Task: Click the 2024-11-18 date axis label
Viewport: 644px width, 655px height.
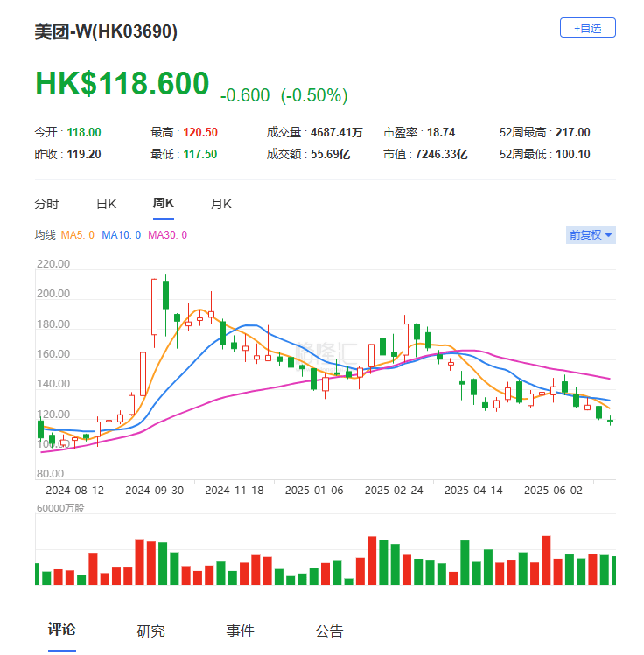Action: 234,490
